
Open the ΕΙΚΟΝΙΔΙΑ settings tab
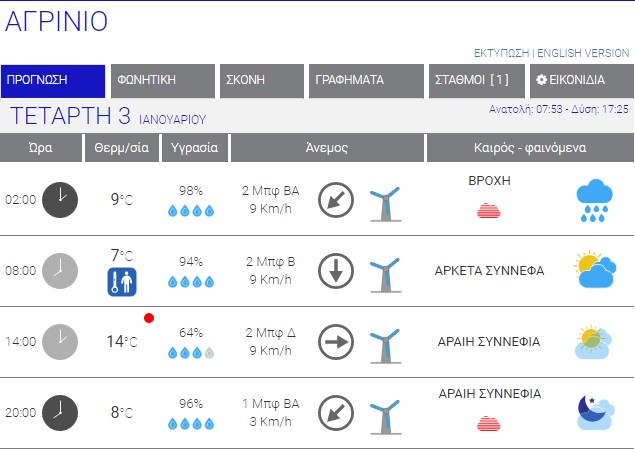point(581,81)
